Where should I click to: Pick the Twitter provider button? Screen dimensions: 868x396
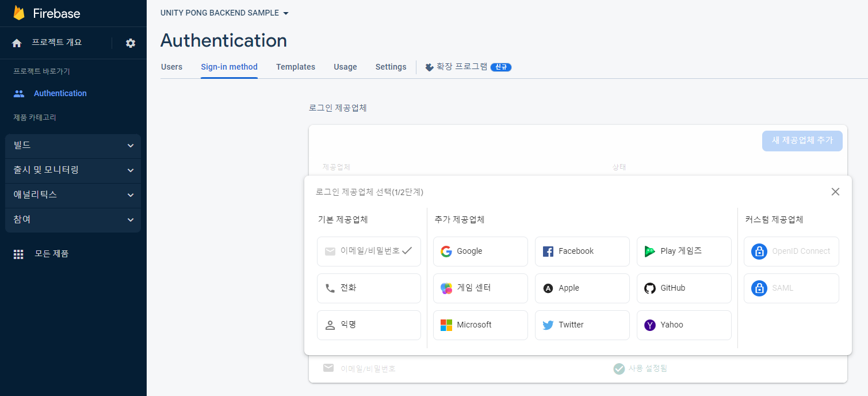click(x=582, y=325)
